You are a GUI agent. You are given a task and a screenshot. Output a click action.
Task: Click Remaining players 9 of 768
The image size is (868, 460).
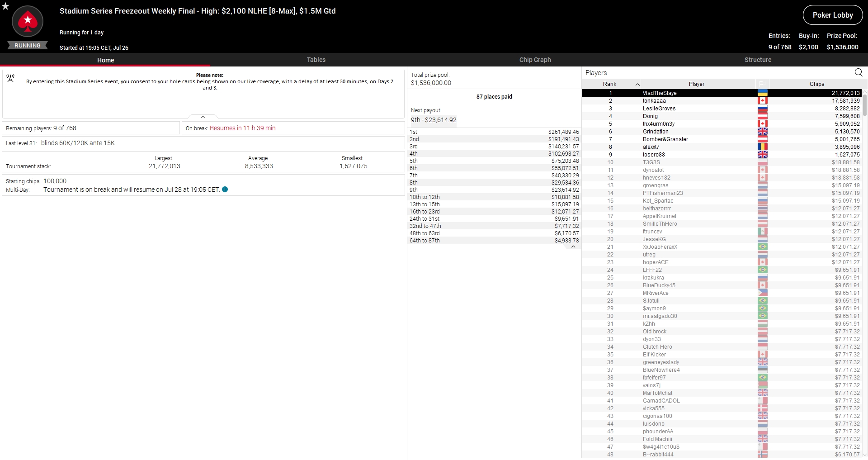[41, 128]
